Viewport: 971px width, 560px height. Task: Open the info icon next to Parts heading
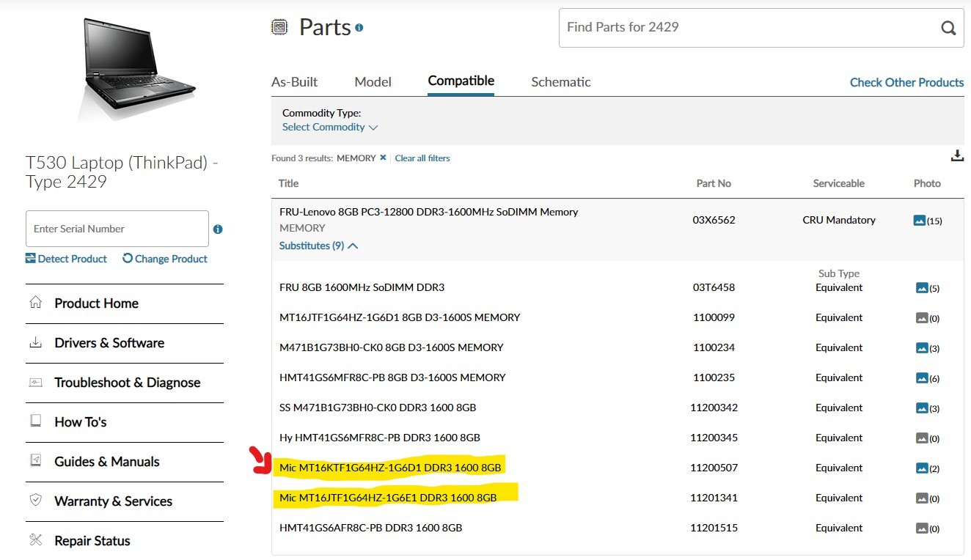coord(359,28)
